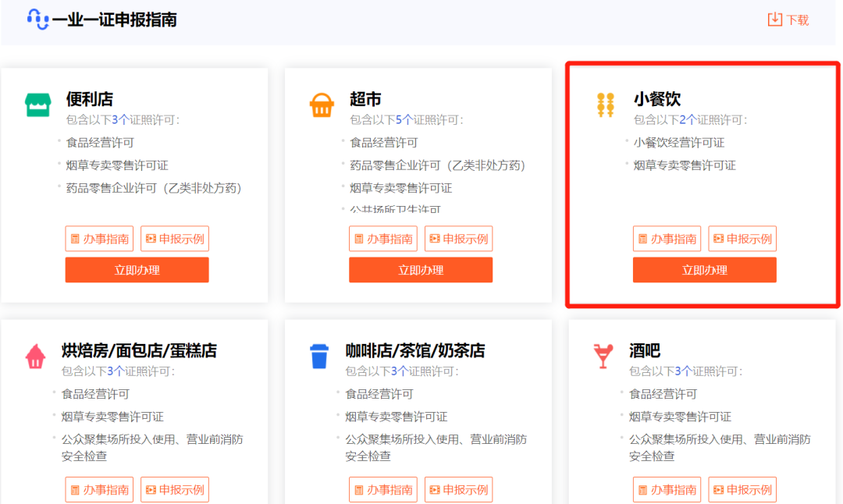Click the yellow skewers icon for 小餐饮
843x504 pixels.
[x=606, y=105]
